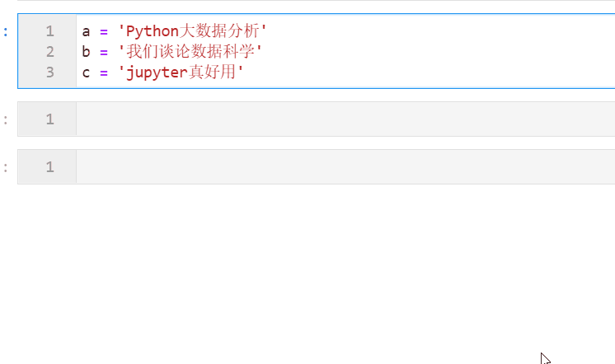Click line number 2 of the first cell

[49, 53]
